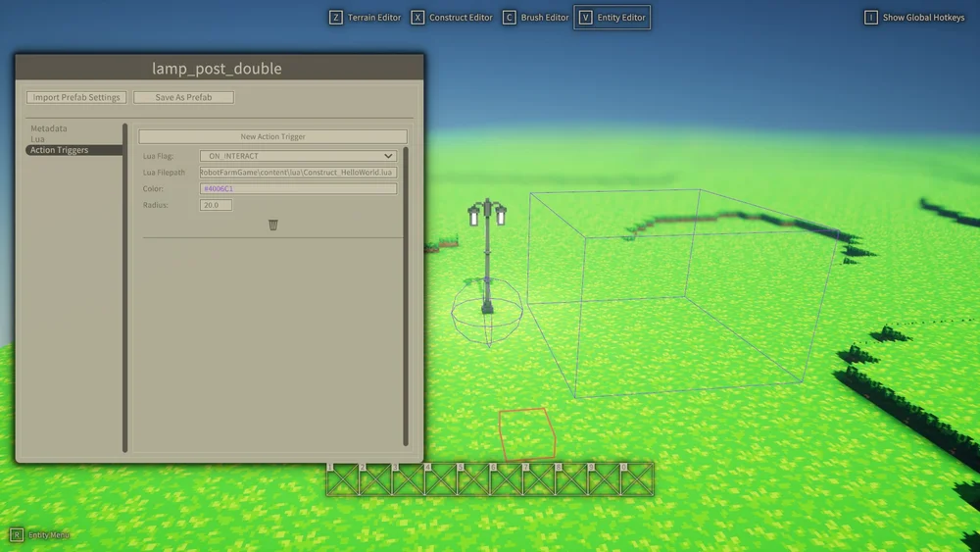
Task: Click the Color: label
Action: click(153, 188)
